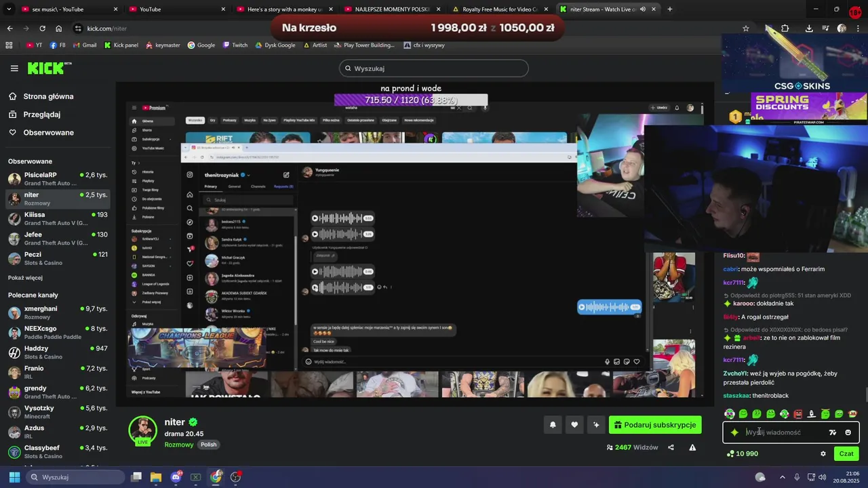The image size is (868, 488).
Task: Open NEEXcsgo recommended channel
Action: (58, 332)
